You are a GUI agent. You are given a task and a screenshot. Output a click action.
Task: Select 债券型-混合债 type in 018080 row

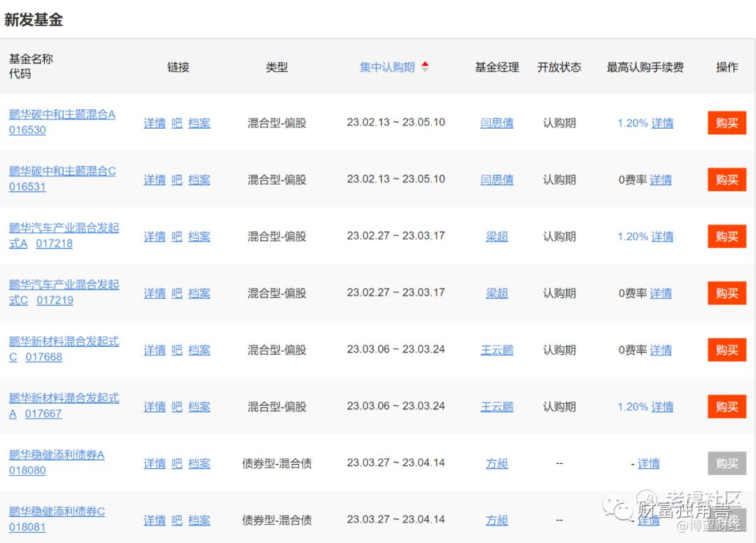276,464
